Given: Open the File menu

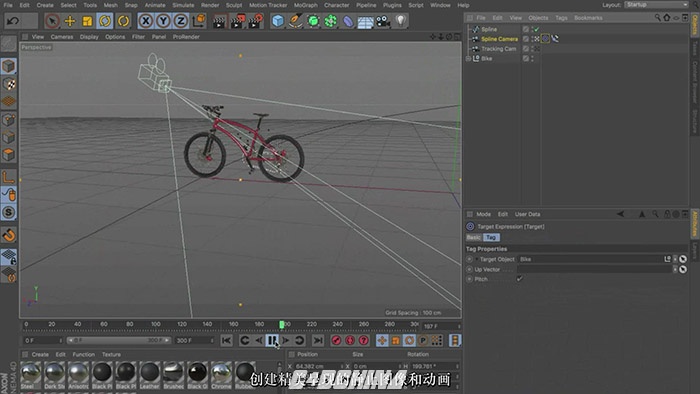Looking at the screenshot, I should [8, 5].
